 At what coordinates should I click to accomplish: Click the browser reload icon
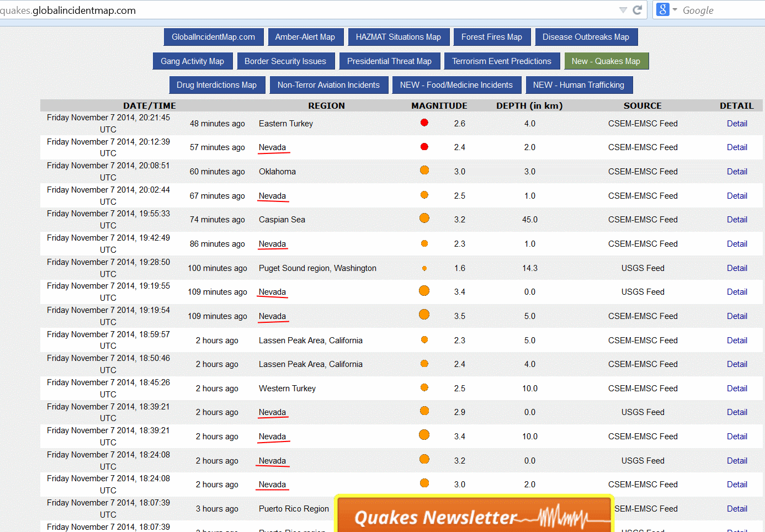(637, 10)
